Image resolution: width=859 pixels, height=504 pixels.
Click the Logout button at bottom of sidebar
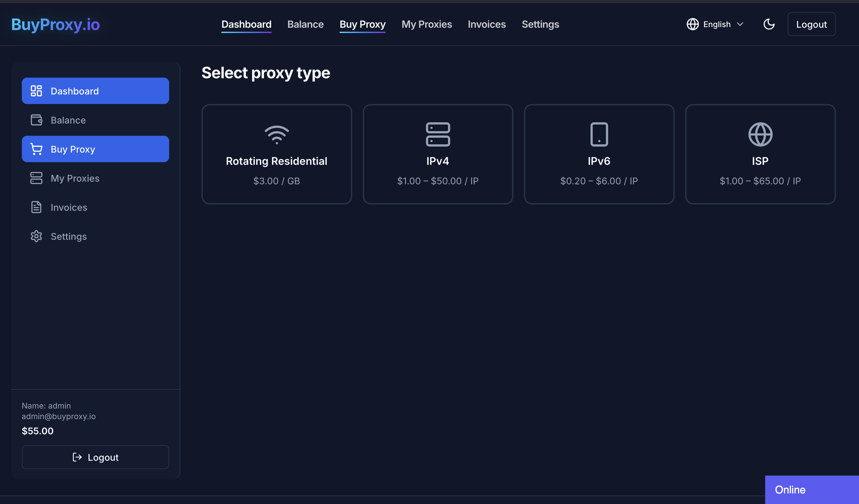95,457
